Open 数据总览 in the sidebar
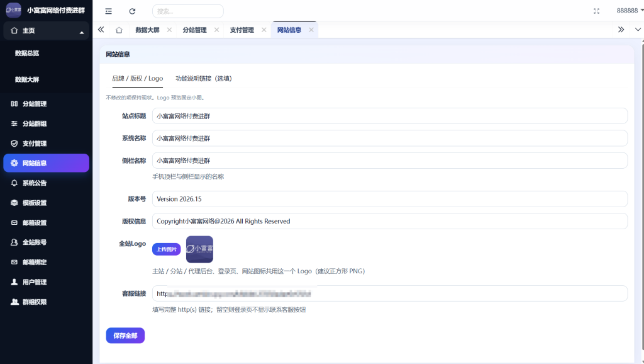Viewport: 644px width, 364px height. (x=27, y=53)
